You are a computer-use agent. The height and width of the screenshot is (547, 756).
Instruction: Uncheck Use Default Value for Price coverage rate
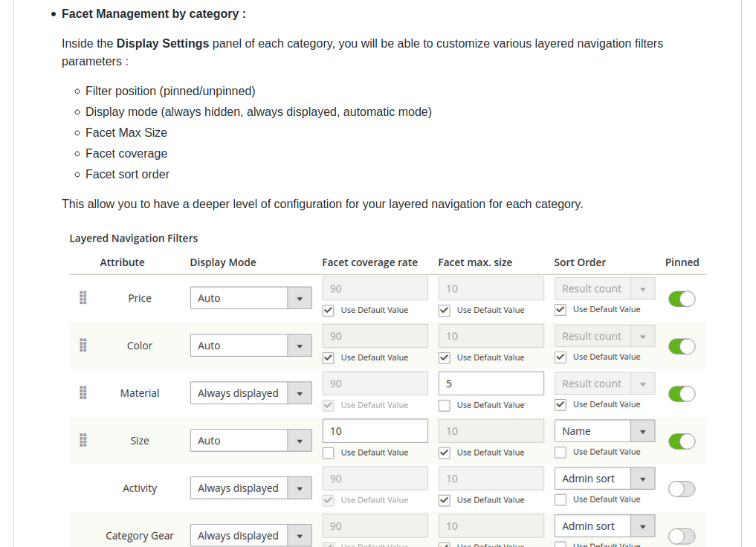pyautogui.click(x=328, y=310)
